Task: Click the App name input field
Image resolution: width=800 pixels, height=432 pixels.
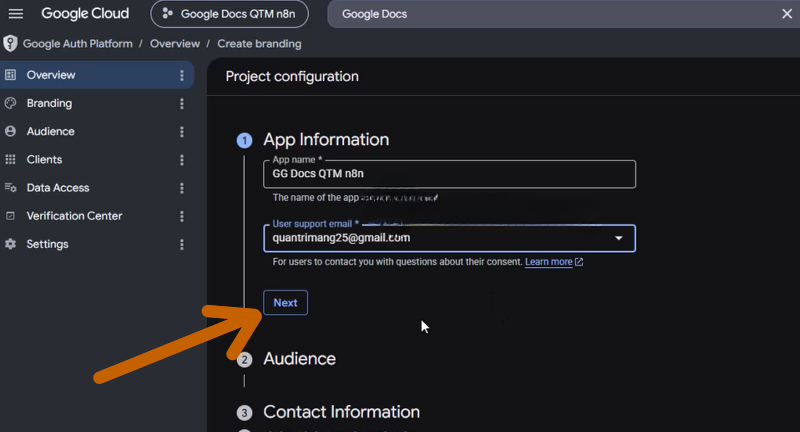Action: [x=449, y=174]
